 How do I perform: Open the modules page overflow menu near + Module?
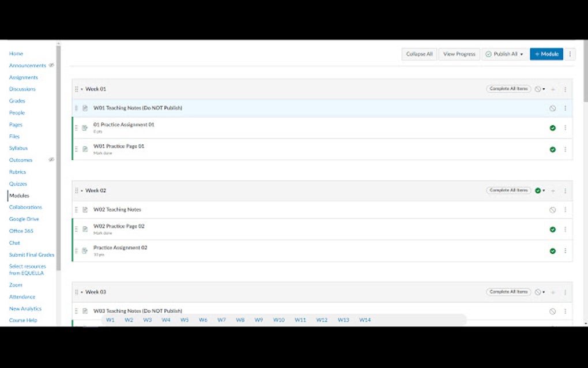tap(570, 54)
